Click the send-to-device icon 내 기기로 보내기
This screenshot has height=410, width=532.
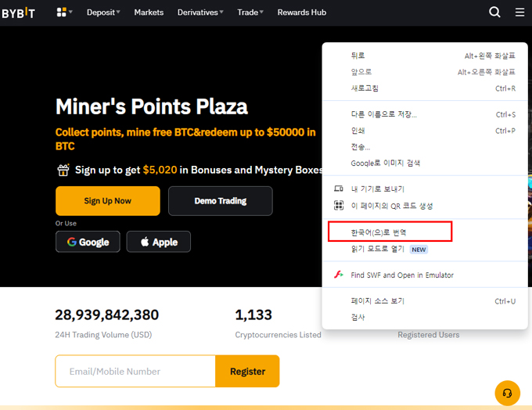tap(339, 189)
